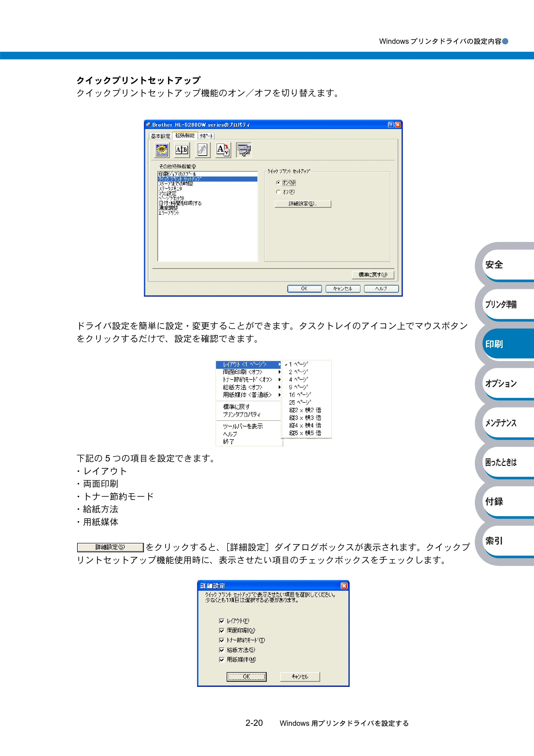Open the プリンタ準備 side tab
The width and height of the screenshot is (534, 756).
point(508,304)
